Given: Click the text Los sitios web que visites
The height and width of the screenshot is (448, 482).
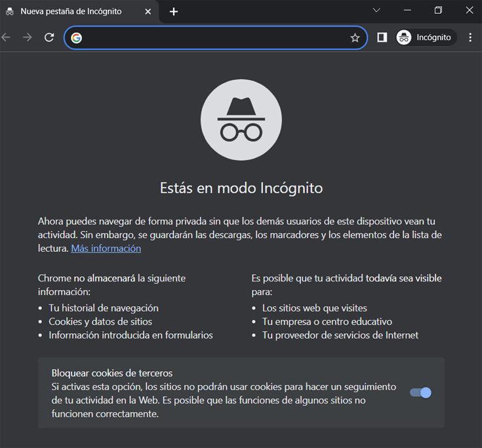Looking at the screenshot, I should tap(315, 308).
